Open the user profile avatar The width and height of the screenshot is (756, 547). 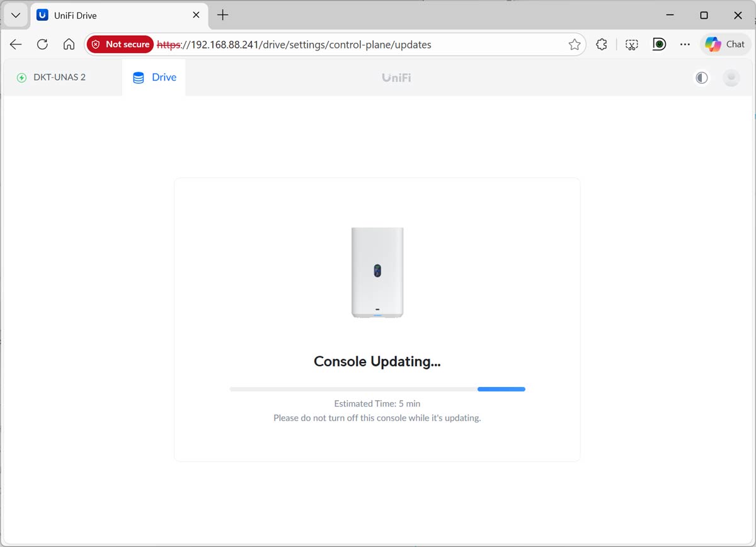pos(731,77)
